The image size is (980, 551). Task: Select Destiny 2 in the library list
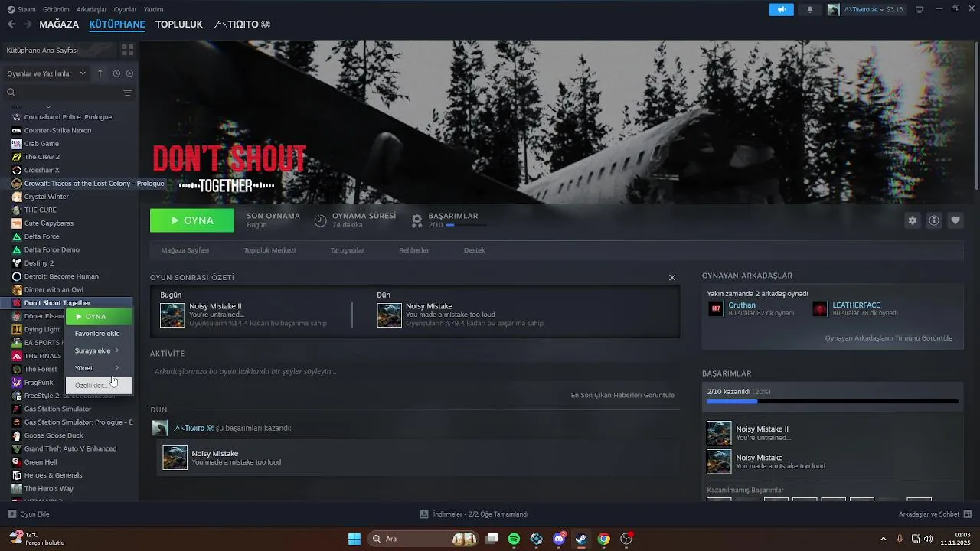(x=39, y=262)
